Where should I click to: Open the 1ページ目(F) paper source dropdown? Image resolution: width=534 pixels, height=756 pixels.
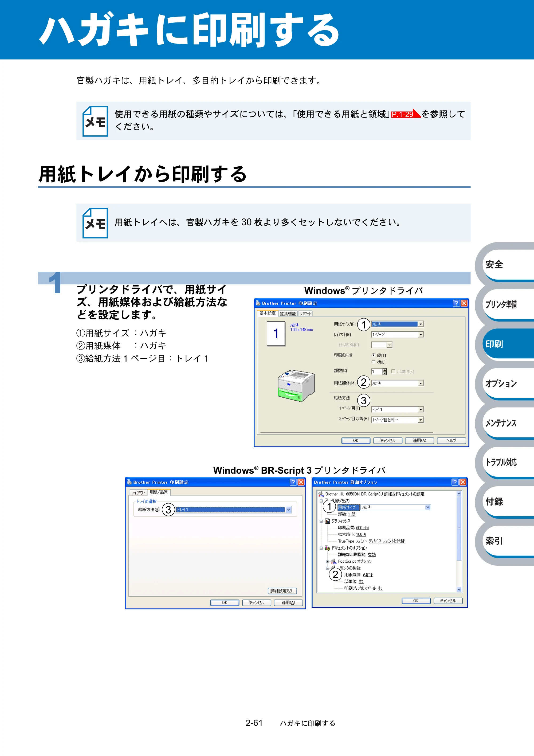(x=397, y=410)
